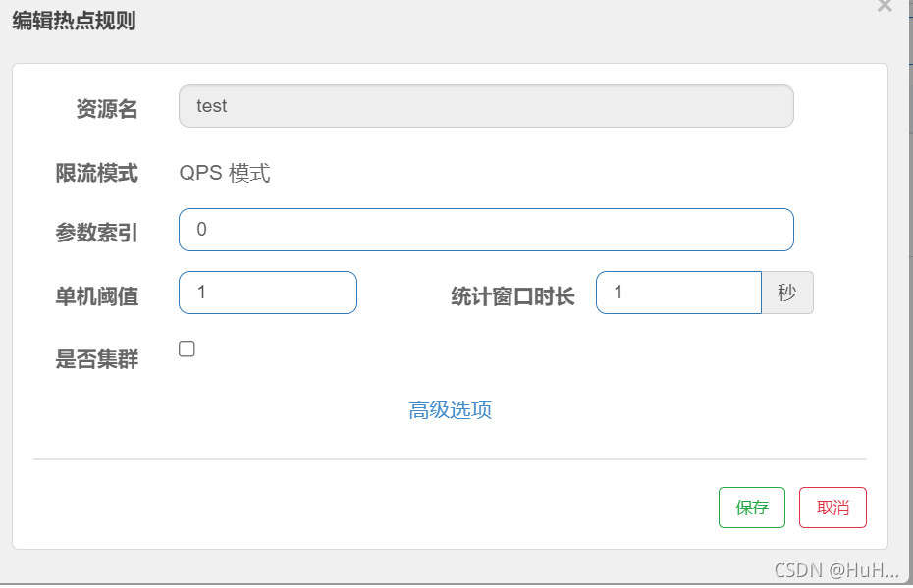Screen dimensions: 913x588
Task: Enable the 是否集群 checkbox
Action: click(x=187, y=348)
